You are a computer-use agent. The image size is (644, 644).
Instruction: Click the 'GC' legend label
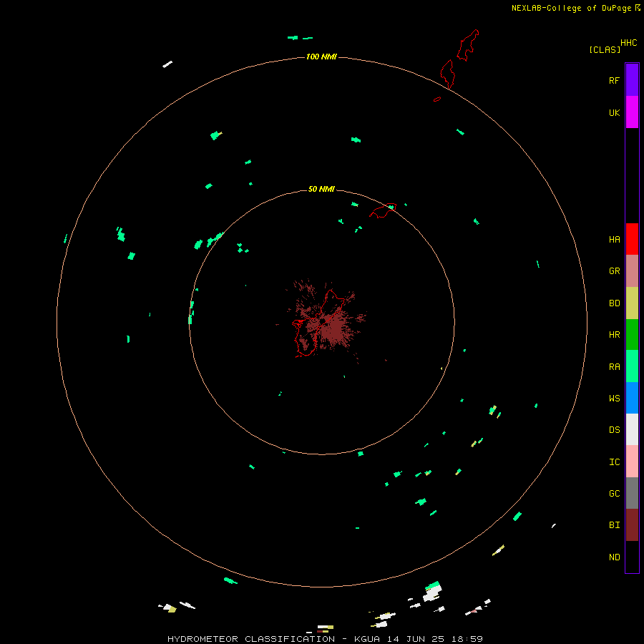coord(614,494)
